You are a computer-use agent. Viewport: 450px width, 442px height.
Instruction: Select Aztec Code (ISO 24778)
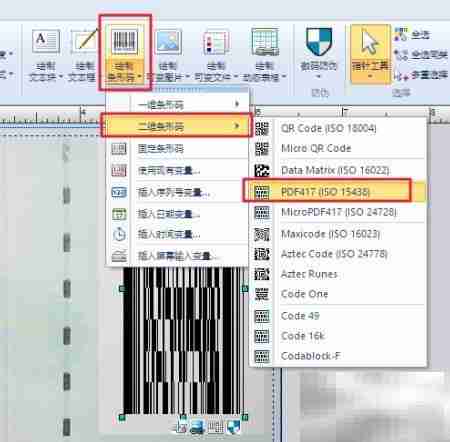pyautogui.click(x=339, y=254)
